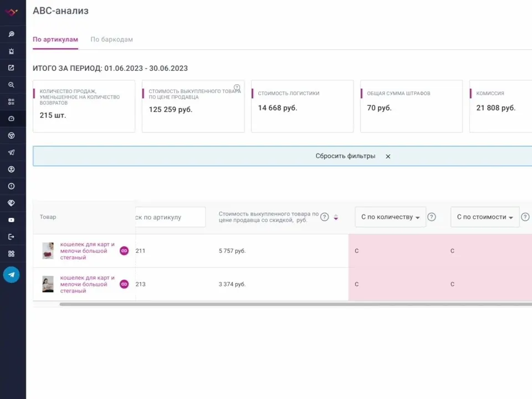532x399 pixels.
Task: Click link icon for article 213 product
Action: [124, 284]
